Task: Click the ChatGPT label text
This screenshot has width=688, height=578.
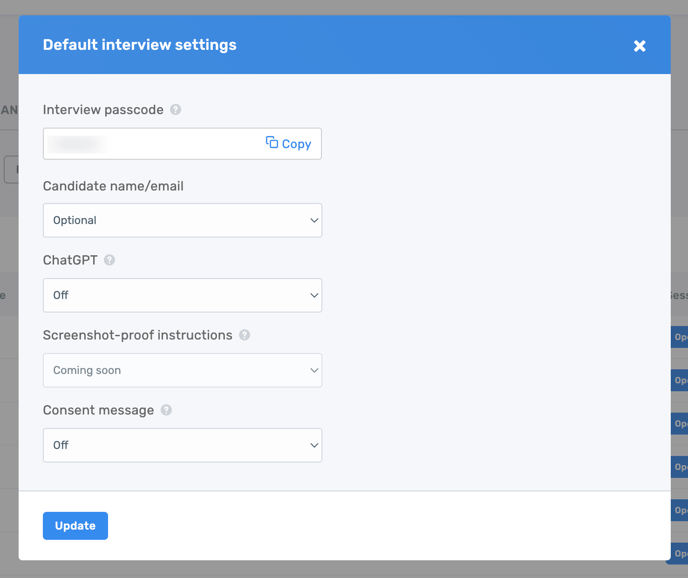Action: [x=70, y=260]
